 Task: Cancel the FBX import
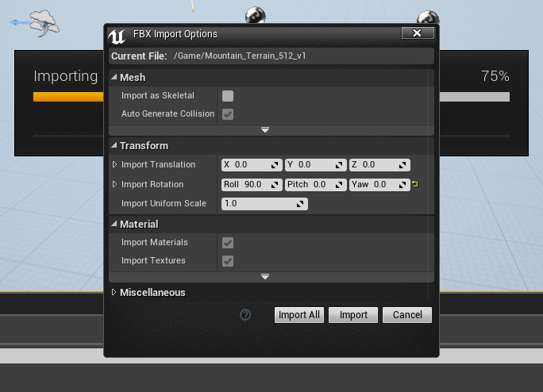(x=407, y=315)
